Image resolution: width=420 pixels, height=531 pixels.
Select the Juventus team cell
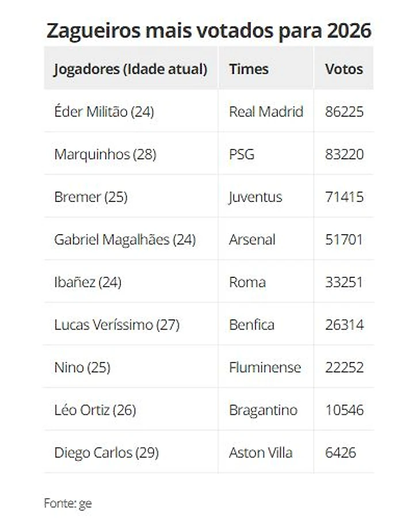[x=255, y=197]
